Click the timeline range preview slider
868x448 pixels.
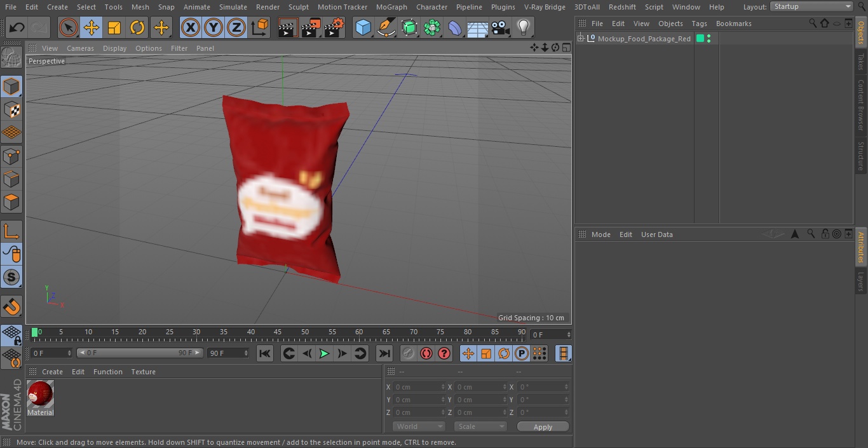(140, 353)
